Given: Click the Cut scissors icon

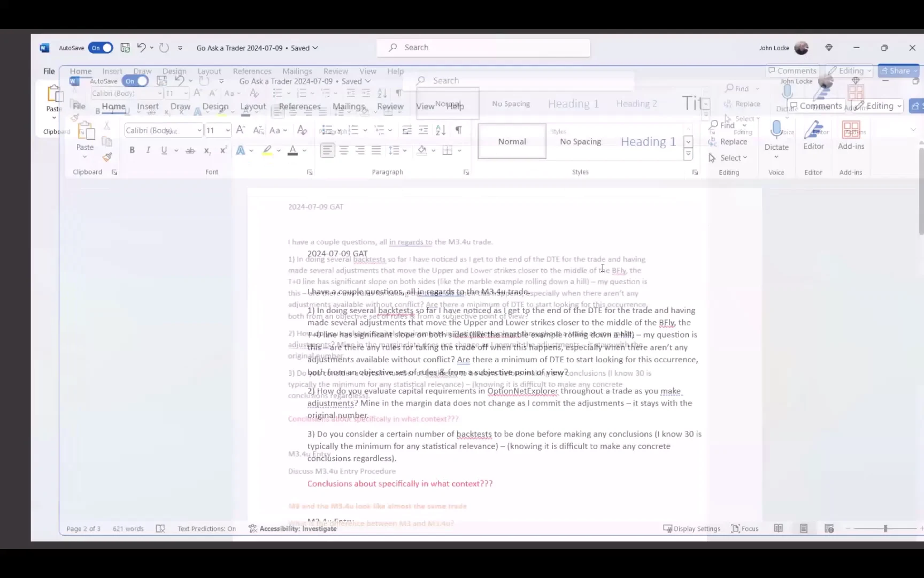Looking at the screenshot, I should click(x=107, y=126).
